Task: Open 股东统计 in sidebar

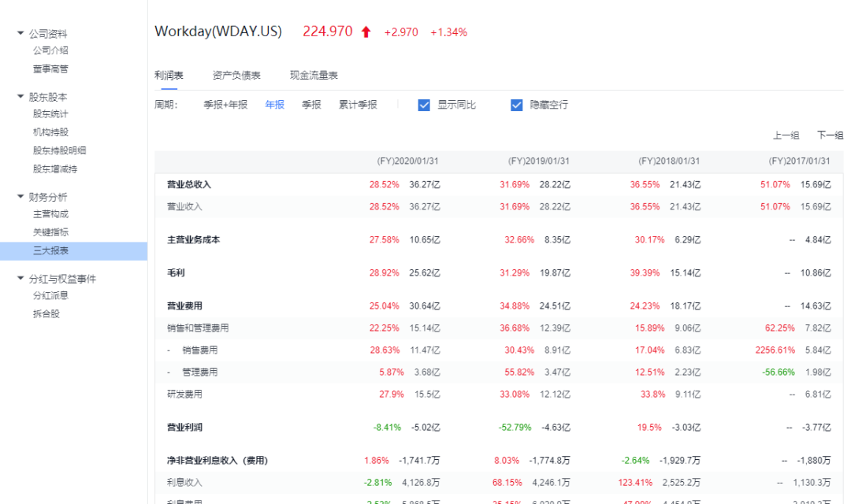Action: pyautogui.click(x=50, y=114)
